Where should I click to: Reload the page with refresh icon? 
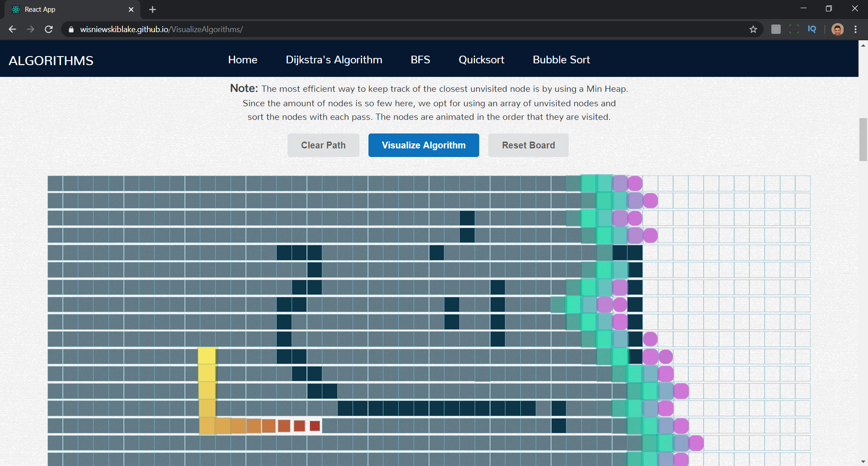tap(49, 29)
